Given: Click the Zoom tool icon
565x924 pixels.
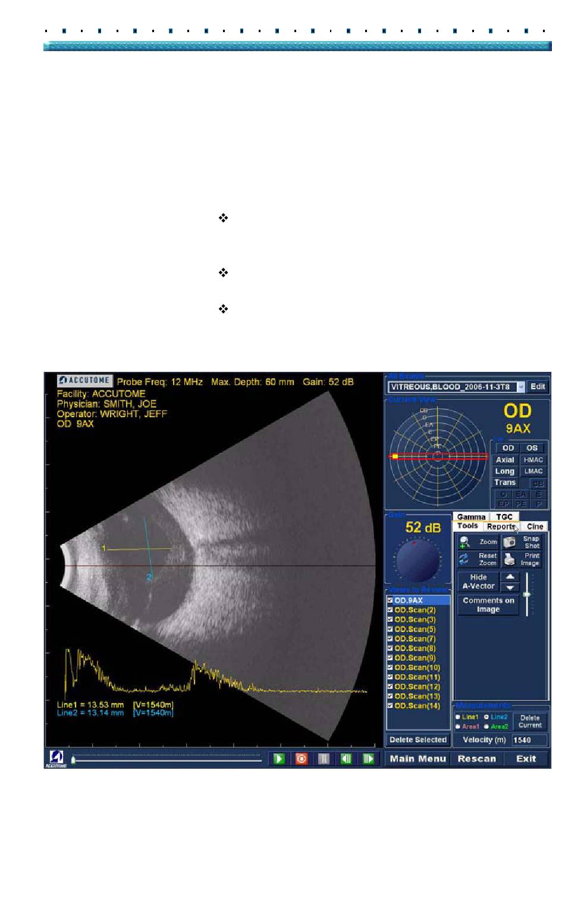Looking at the screenshot, I should pos(466,542).
